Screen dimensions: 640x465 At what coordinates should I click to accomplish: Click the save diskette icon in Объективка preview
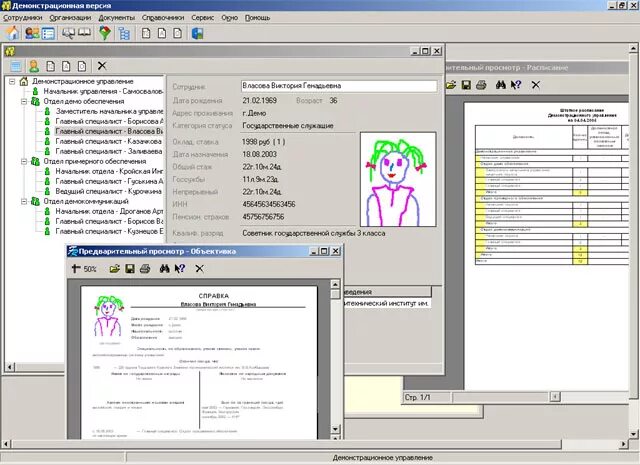point(130,269)
